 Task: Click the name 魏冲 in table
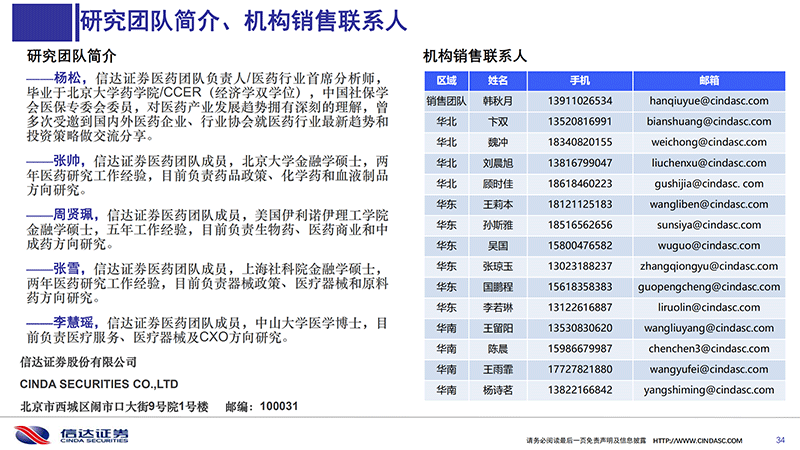tap(498, 142)
